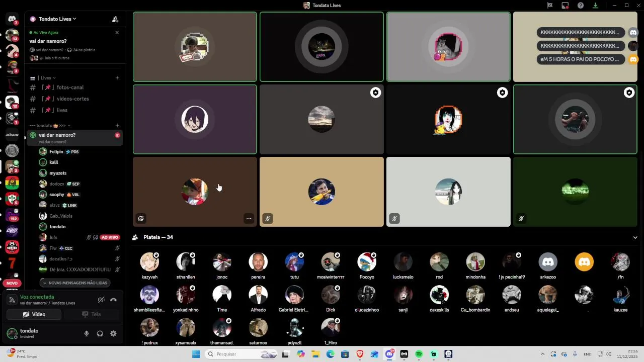Click the flag icon in the title bar
This screenshot has width=644, height=362.
(x=550, y=6)
